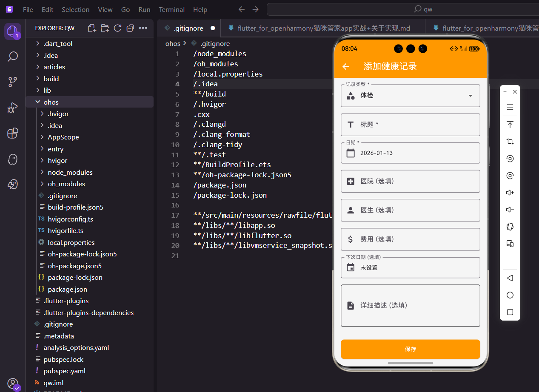Switch to the .gitignore editor tab
This screenshot has width=539, height=392.
189,28
